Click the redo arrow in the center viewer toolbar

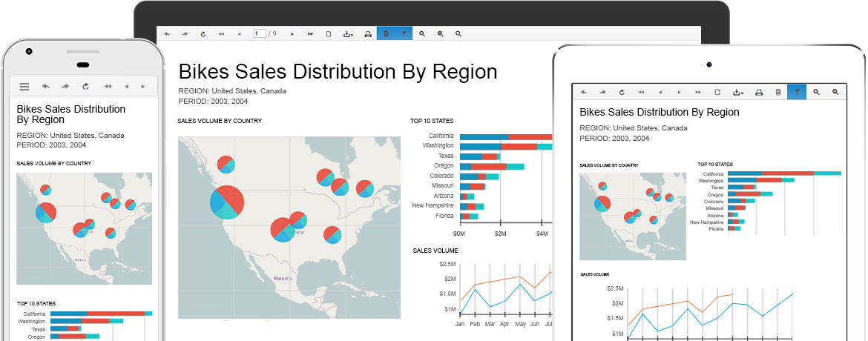pyautogui.click(x=185, y=34)
